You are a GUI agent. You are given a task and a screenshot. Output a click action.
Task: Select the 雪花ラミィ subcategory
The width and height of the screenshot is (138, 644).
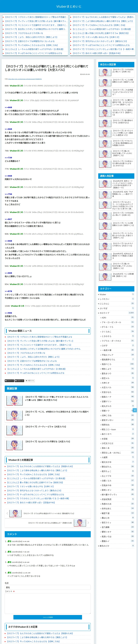117,522
